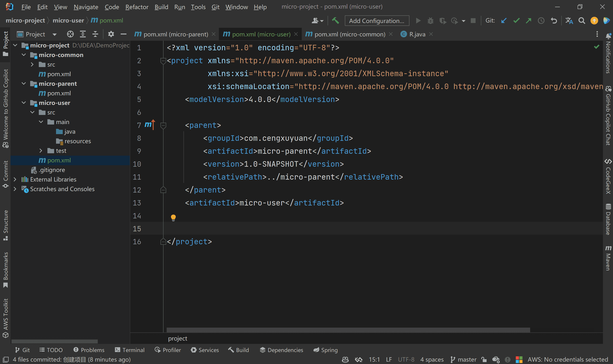The width and height of the screenshot is (613, 364).
Task: Open the Terminal tool window
Action: (130, 350)
